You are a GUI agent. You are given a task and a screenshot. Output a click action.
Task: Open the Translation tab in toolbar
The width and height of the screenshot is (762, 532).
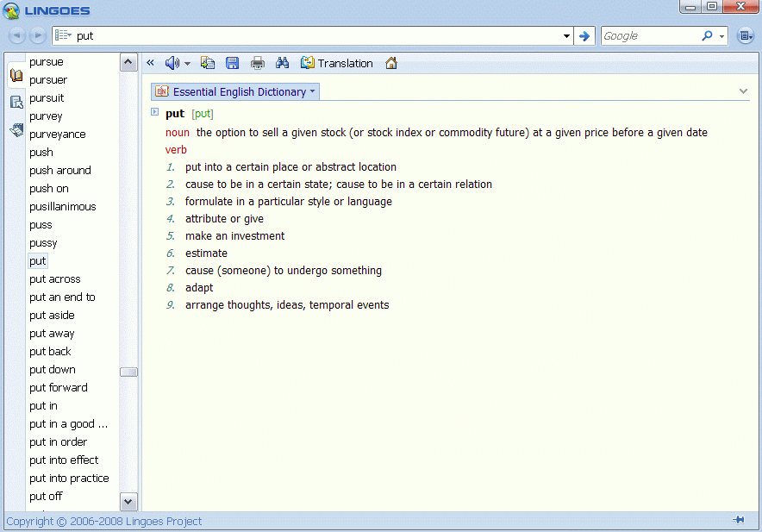tap(336, 63)
